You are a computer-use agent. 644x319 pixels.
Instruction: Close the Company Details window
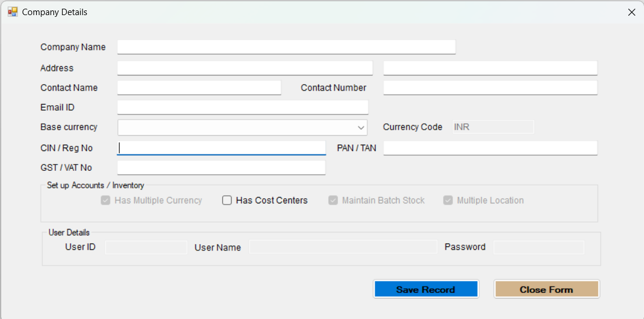631,12
